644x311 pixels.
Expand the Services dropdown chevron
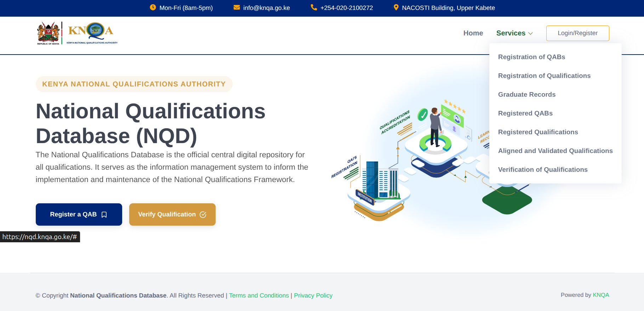click(x=530, y=33)
